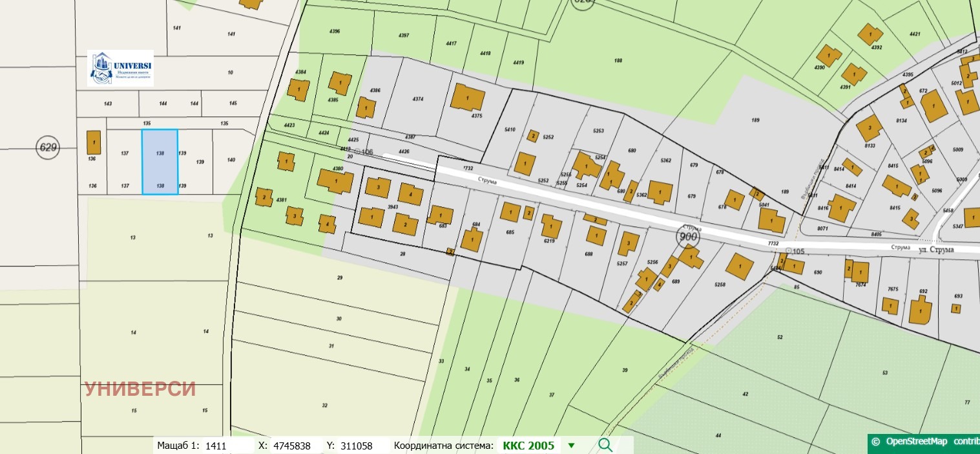Click the UNIVERSI logo in top-left
980x454 pixels.
pyautogui.click(x=121, y=68)
